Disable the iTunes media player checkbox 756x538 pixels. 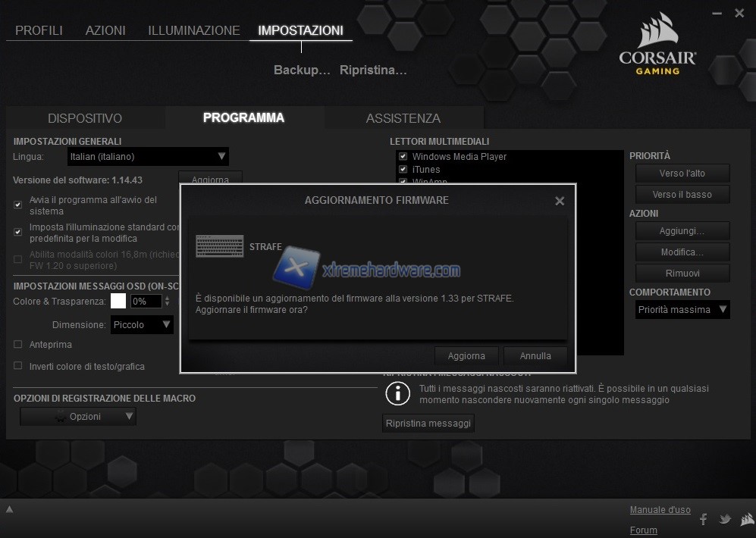402,169
